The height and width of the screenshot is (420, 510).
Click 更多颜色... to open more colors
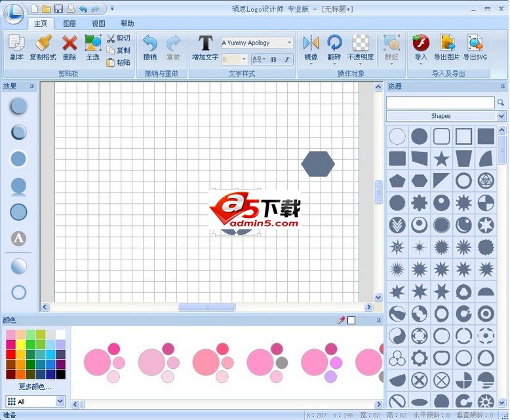35,386
